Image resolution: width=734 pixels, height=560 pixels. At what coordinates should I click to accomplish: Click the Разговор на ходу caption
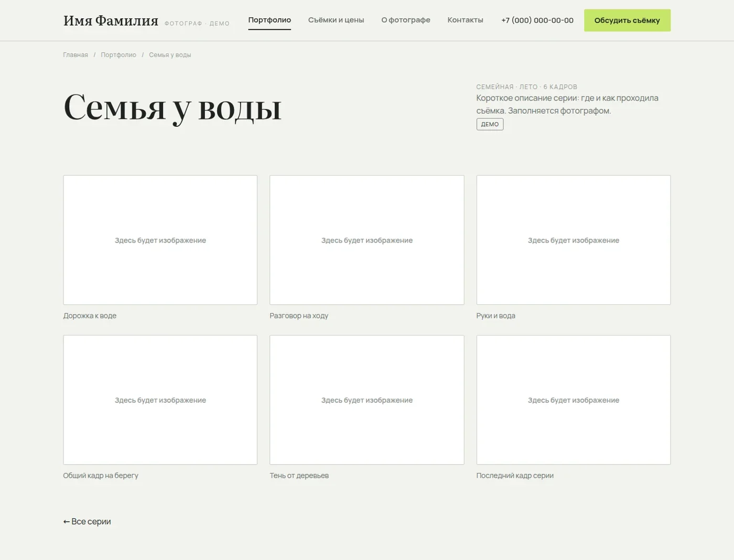(x=299, y=316)
